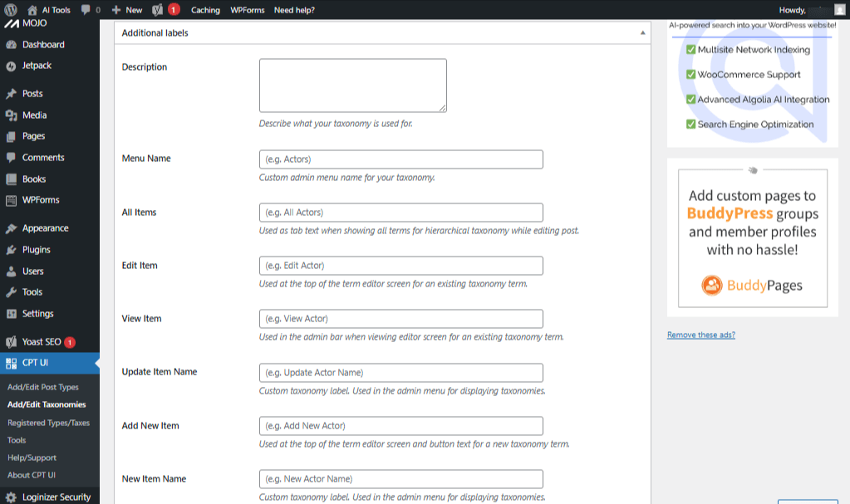Open the Howdy user account menu

point(808,10)
